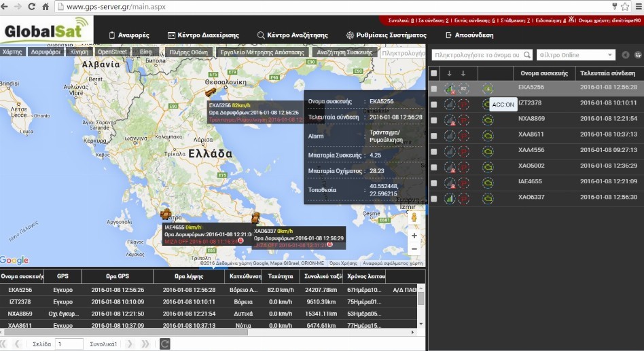Viewport: 644px width, 351px height.
Task: Go to previous page arrow in pager
Action: point(17,344)
